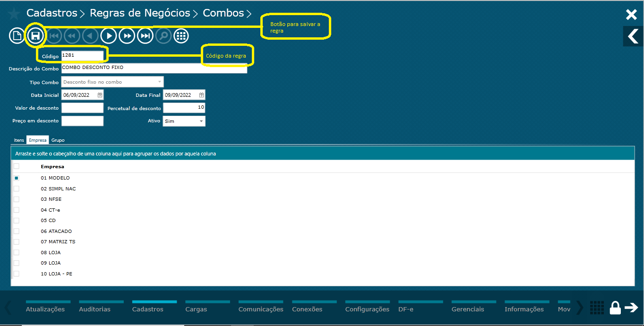Click the Data Final date field

184,95
